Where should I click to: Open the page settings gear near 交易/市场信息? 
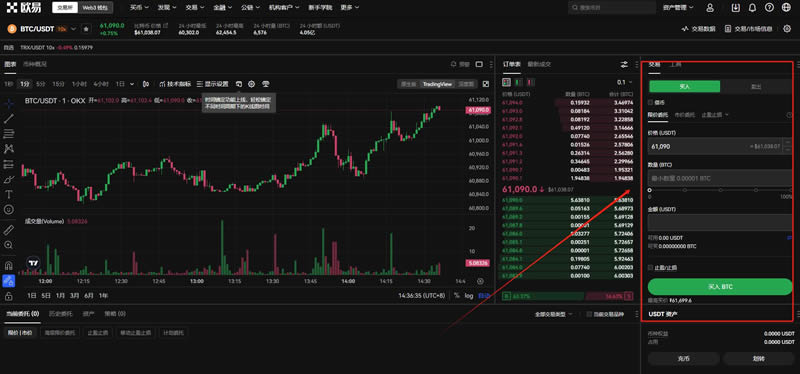tap(787, 29)
